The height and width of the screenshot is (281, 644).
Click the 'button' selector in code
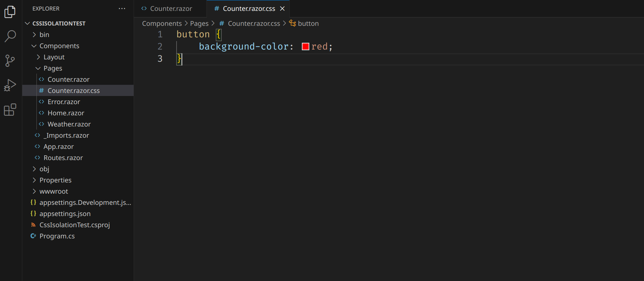pos(193,34)
